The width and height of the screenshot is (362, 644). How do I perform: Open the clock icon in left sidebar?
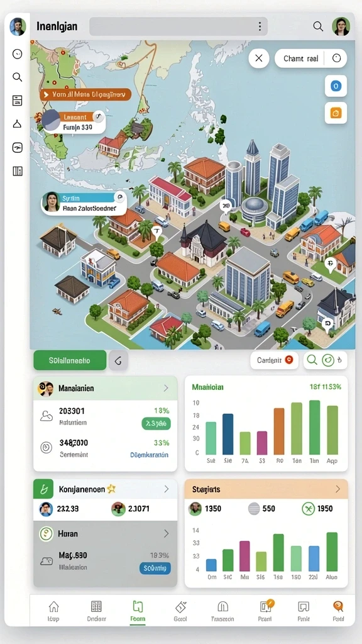click(17, 54)
